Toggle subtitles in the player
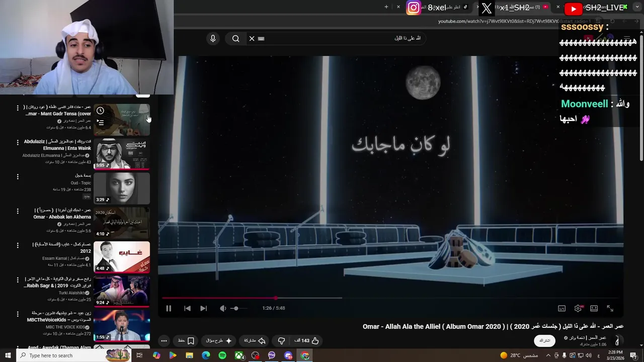Viewport: 644px width, 362px height. (x=561, y=308)
